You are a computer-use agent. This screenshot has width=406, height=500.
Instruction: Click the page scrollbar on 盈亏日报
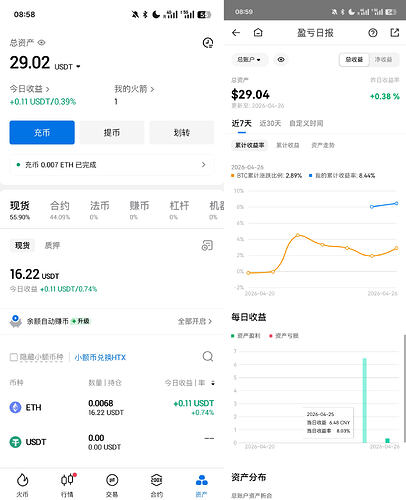click(405, 388)
